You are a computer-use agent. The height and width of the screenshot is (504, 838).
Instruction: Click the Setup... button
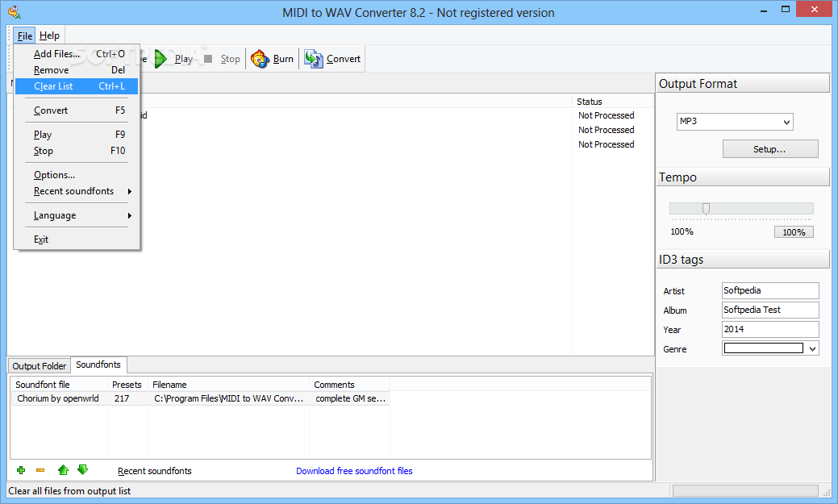(x=770, y=149)
